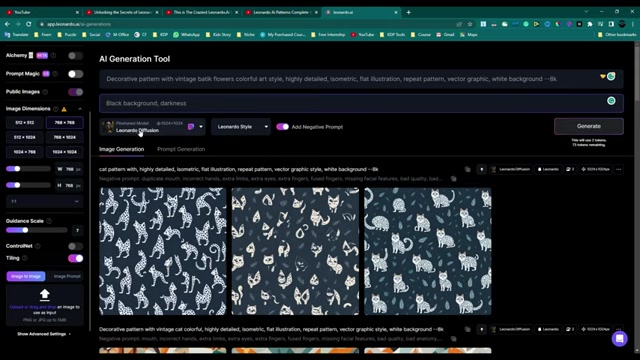Click the prompt text input field
Image resolution: width=640 pixels, height=360 pixels.
pyautogui.click(x=361, y=79)
